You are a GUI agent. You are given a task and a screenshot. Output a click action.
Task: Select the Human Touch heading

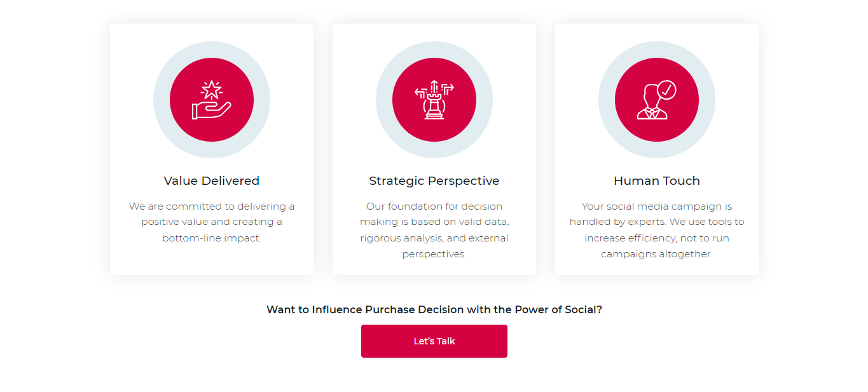click(x=657, y=181)
